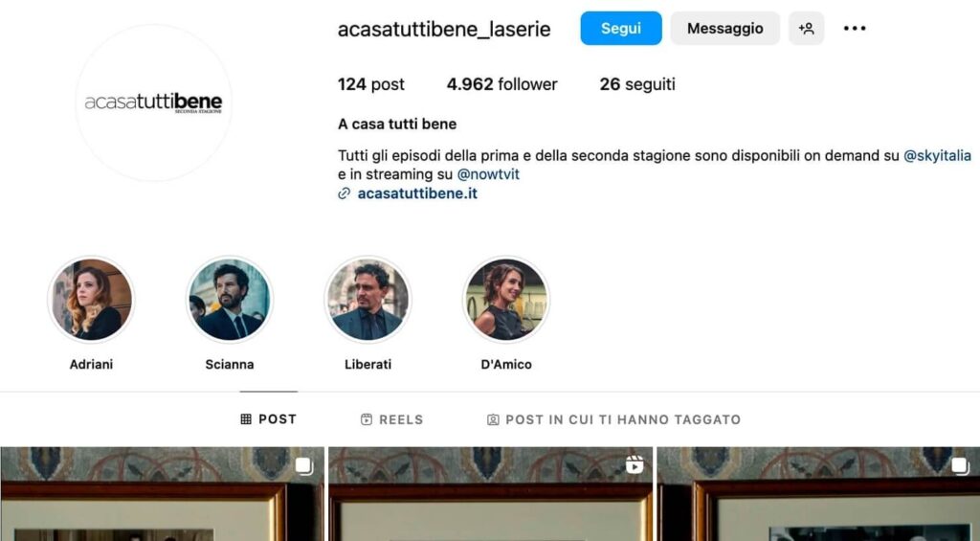Click the tagged-person icon in tab bar
Image resolution: width=980 pixels, height=541 pixels.
493,419
